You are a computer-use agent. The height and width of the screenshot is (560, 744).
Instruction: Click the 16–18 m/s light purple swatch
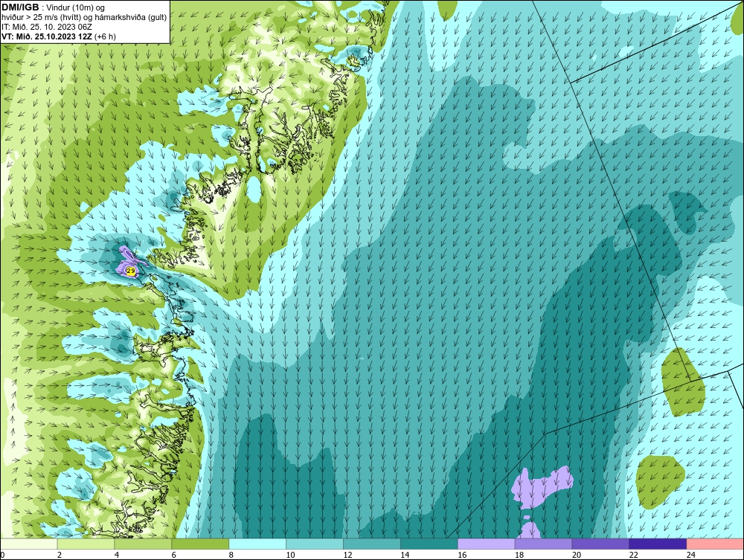pyautogui.click(x=487, y=544)
